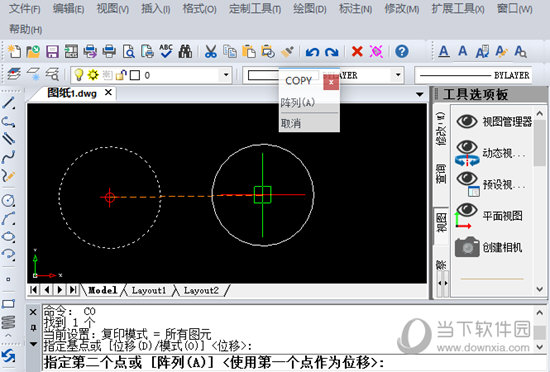Toggle the layer freeze sun icon
This screenshot has height=372, width=550.
tap(93, 75)
